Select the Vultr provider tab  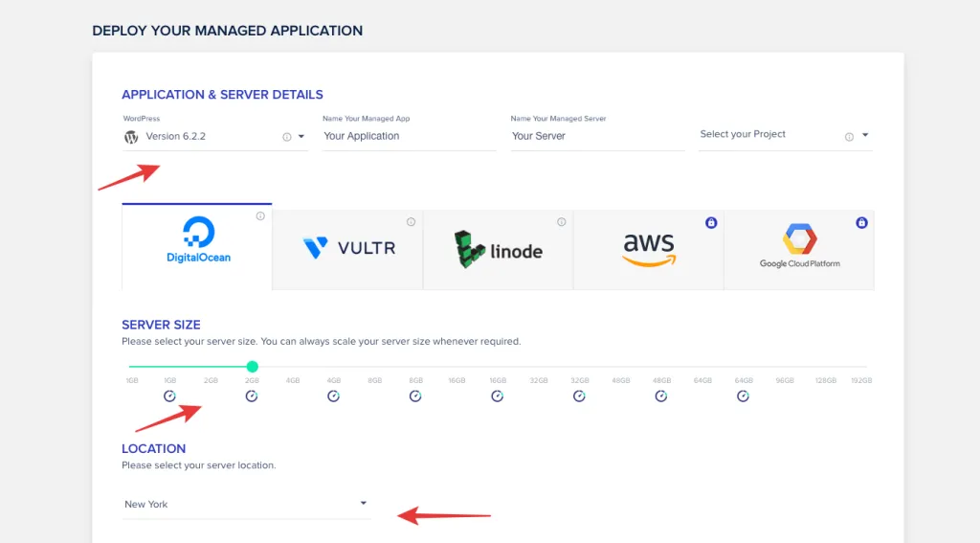click(x=347, y=249)
